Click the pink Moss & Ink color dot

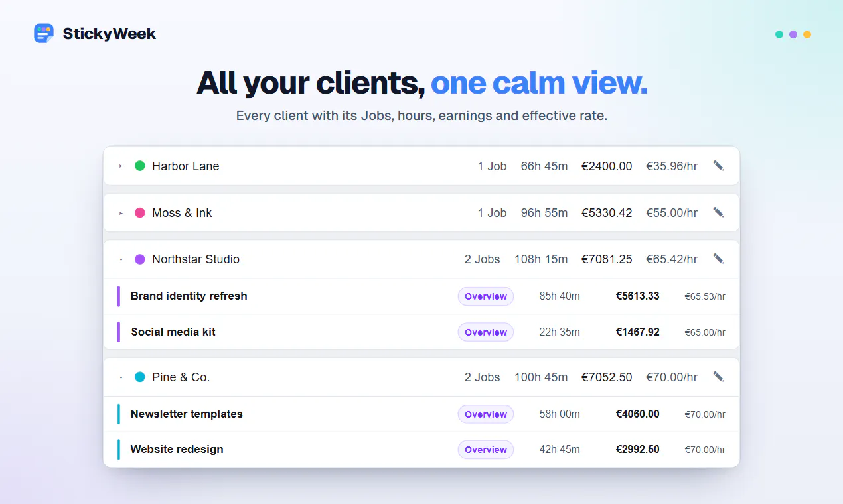click(x=140, y=212)
